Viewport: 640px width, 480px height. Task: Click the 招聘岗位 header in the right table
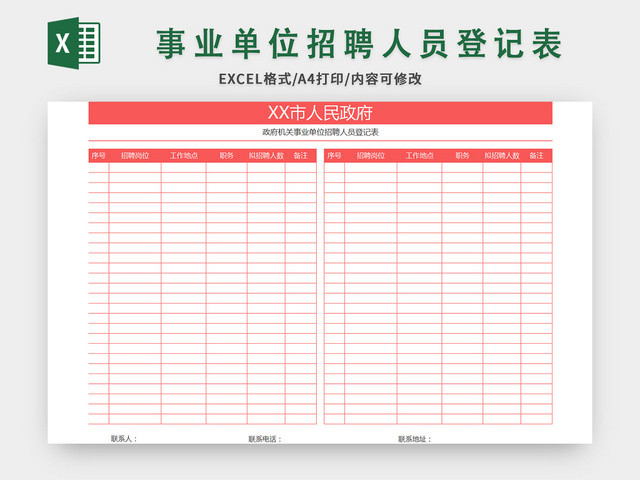[371, 156]
